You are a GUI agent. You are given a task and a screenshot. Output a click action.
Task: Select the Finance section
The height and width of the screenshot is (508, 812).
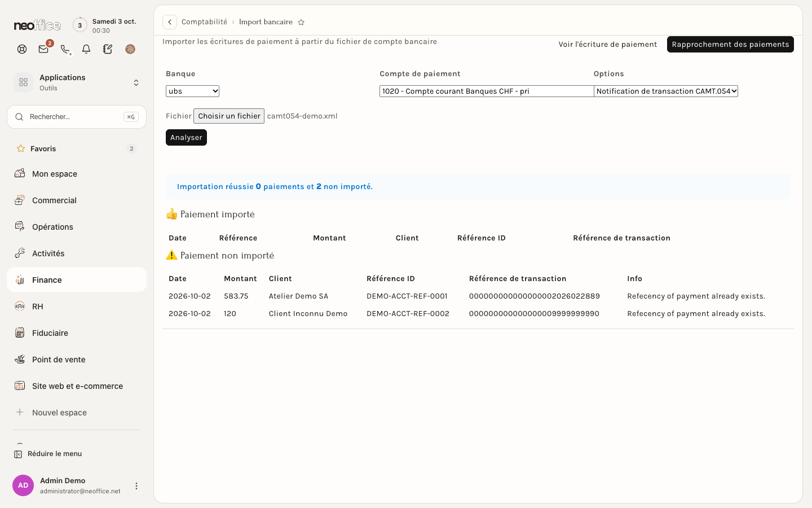pos(77,279)
